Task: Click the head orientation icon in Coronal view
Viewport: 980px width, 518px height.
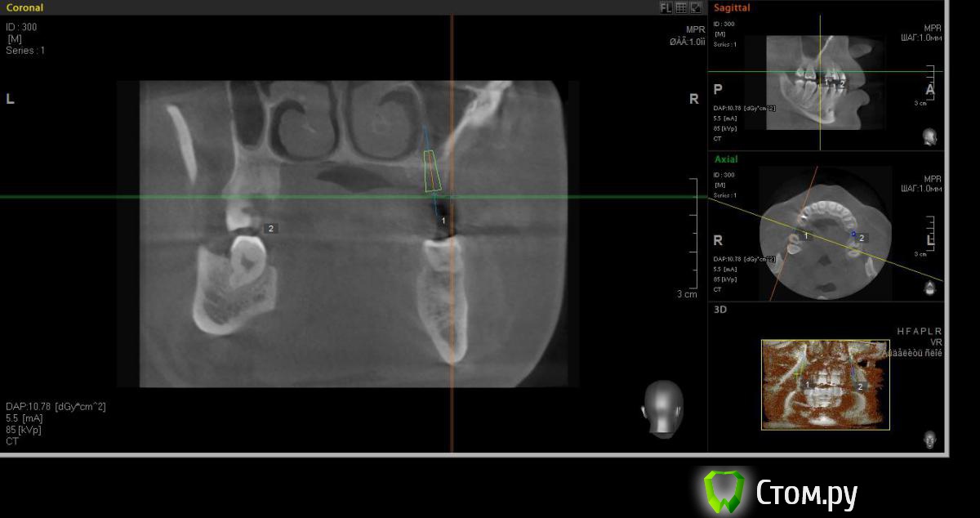Action: [x=661, y=409]
